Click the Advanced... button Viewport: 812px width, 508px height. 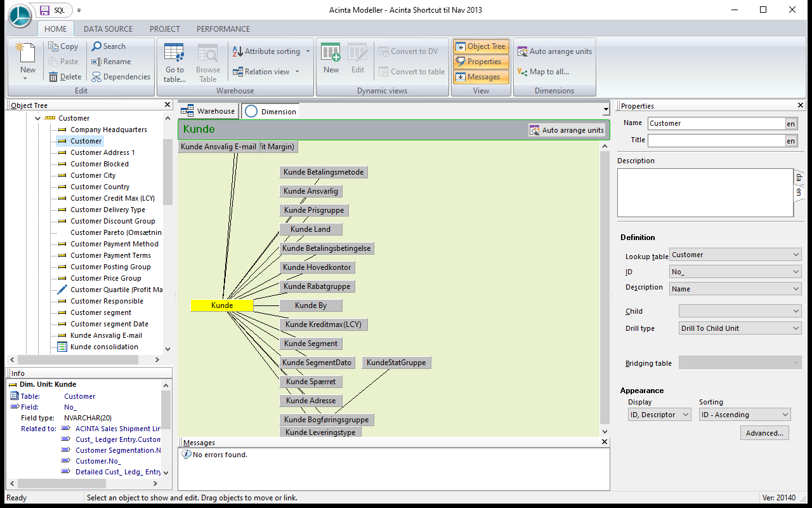pyautogui.click(x=764, y=433)
